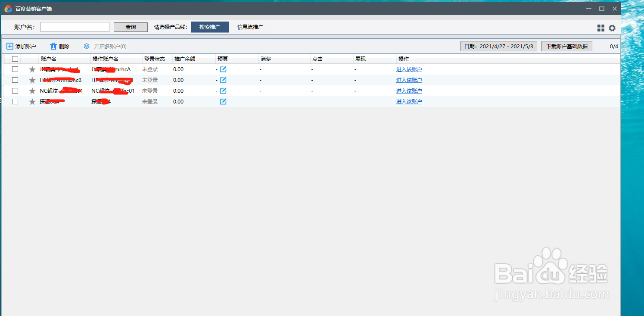Click 0.00 balance in the 探 row
Screen dimensions: 644x316
click(x=178, y=102)
